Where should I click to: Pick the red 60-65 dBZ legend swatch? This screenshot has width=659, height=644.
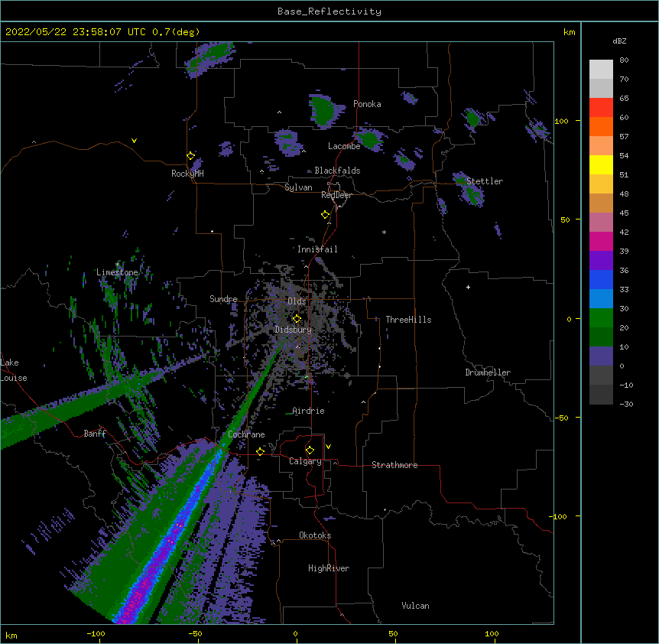pyautogui.click(x=601, y=107)
